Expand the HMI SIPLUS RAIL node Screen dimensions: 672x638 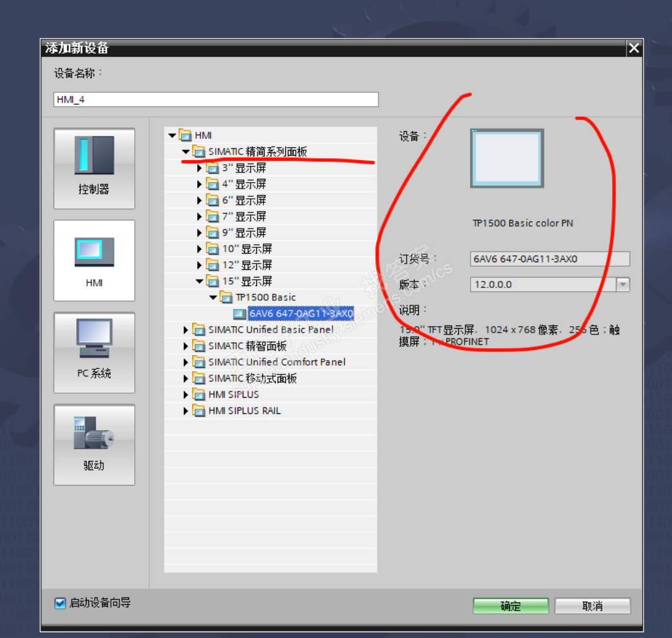[x=185, y=411]
